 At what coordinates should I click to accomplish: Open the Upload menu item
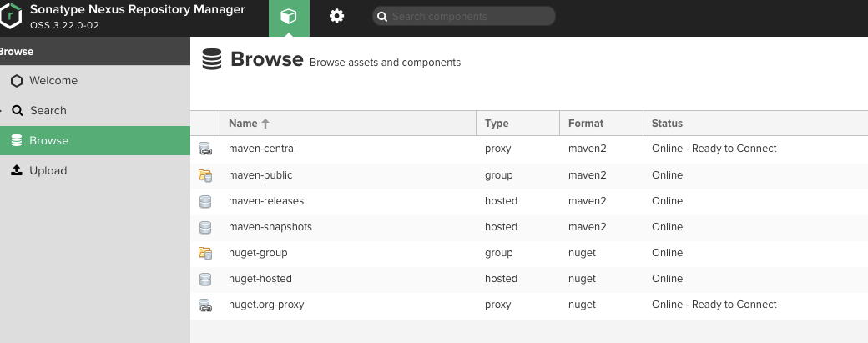click(94, 170)
